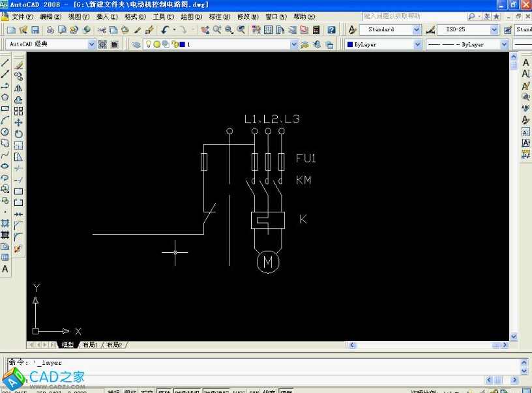Open the Layer Properties Manager

136,44
